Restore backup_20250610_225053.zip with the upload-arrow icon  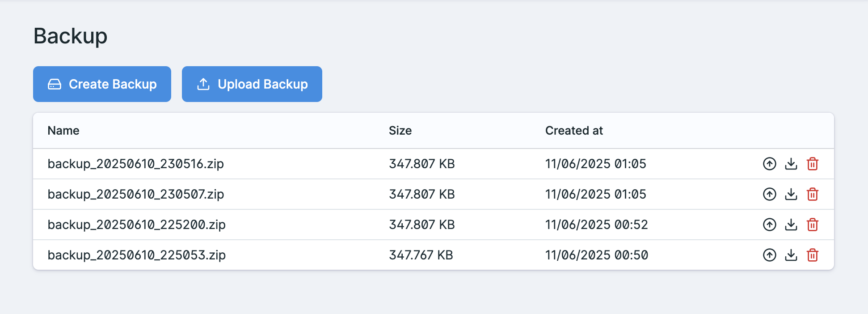[769, 255]
